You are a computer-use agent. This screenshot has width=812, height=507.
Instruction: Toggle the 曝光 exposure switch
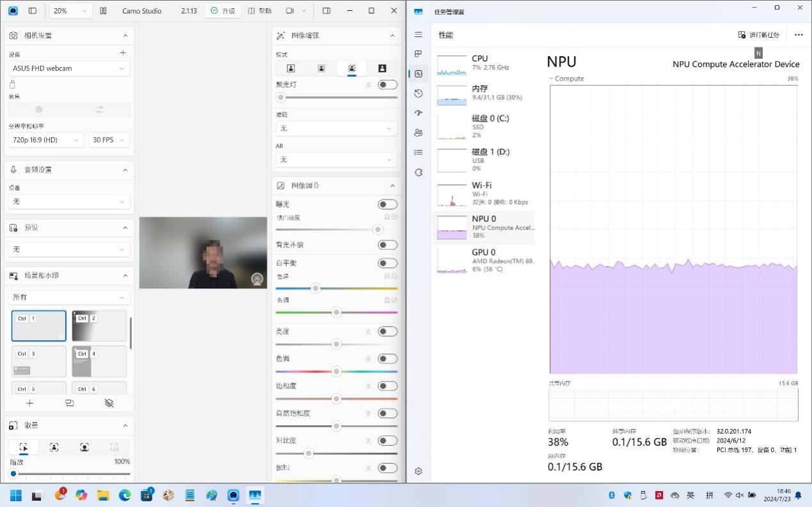[x=387, y=205]
